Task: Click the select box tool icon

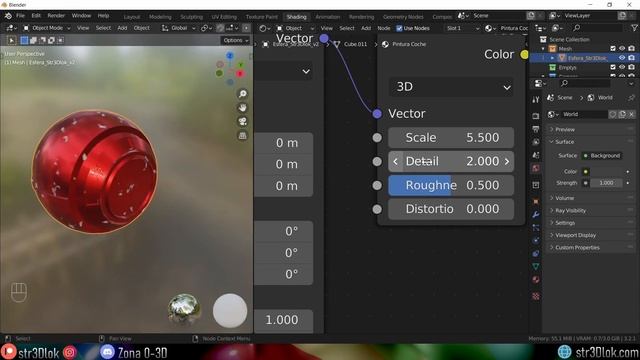Action: 11,40
